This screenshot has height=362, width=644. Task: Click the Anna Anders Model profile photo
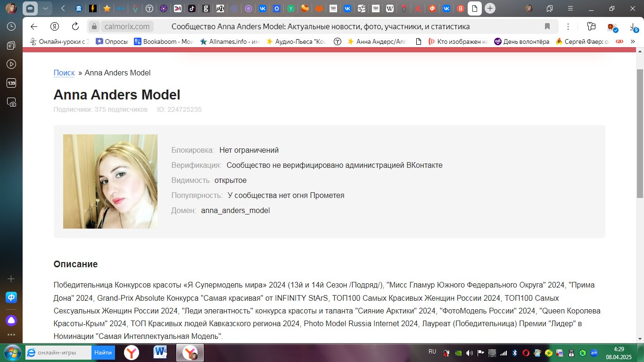tap(110, 181)
